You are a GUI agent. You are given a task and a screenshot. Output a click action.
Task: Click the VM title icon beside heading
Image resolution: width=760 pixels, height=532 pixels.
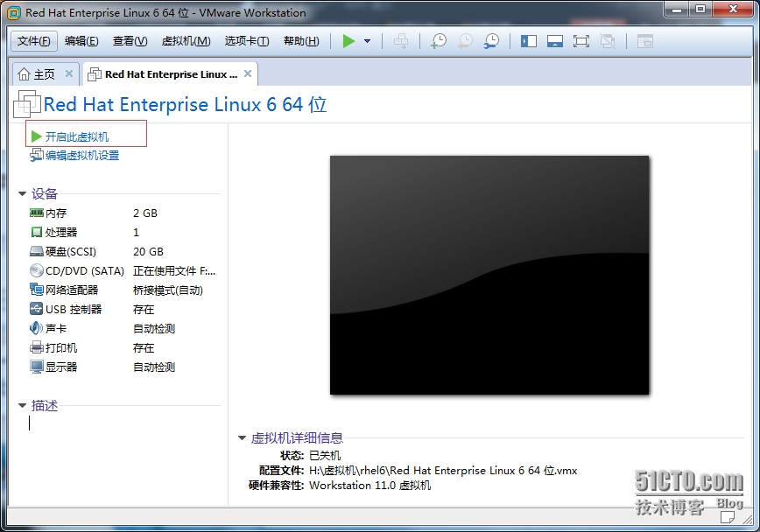click(27, 103)
